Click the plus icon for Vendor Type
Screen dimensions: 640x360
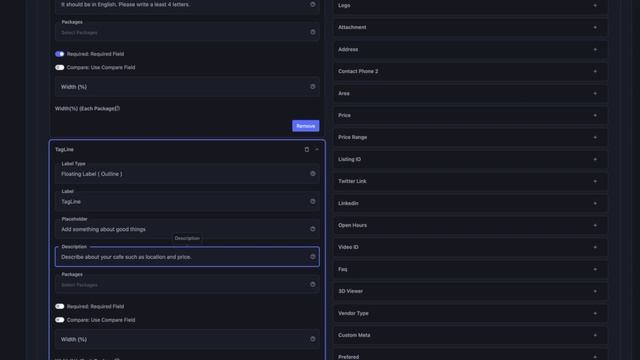point(595,313)
